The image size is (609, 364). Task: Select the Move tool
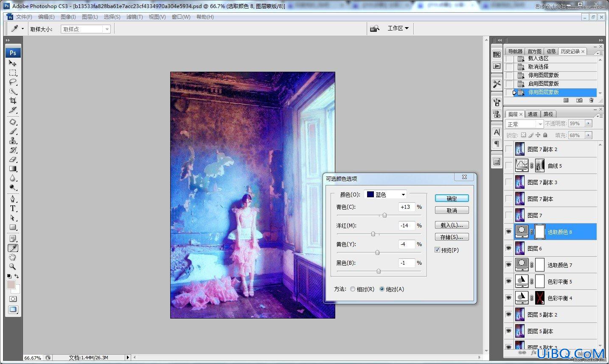coord(13,63)
